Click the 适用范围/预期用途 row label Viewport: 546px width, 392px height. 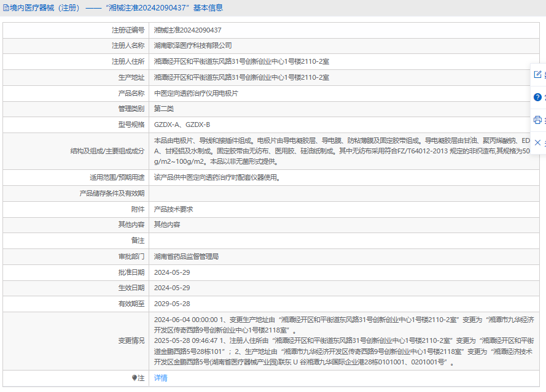point(117,177)
